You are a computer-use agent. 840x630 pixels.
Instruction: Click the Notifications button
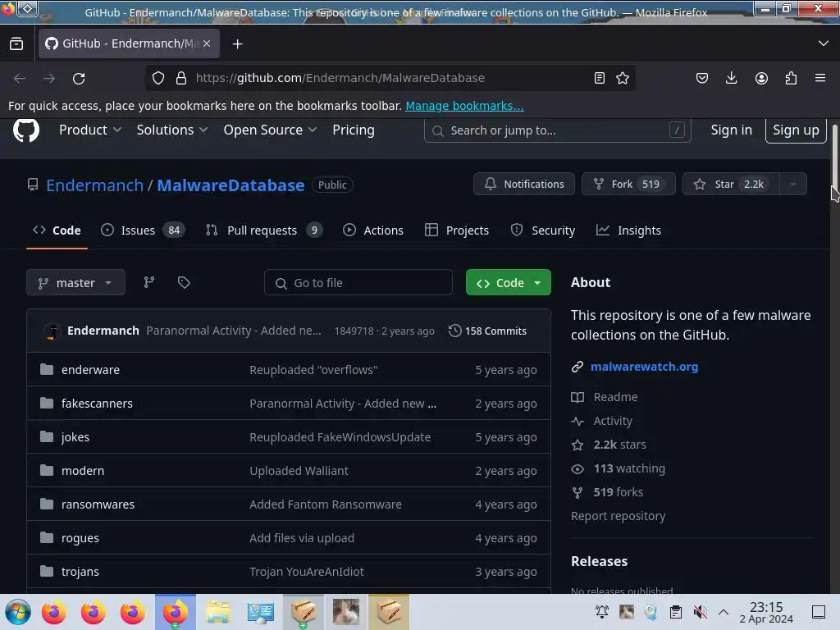coord(524,185)
